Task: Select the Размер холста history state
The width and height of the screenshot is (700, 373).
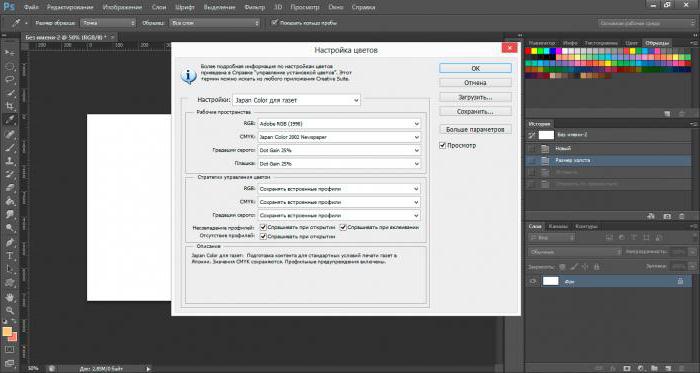Action: 609,160
